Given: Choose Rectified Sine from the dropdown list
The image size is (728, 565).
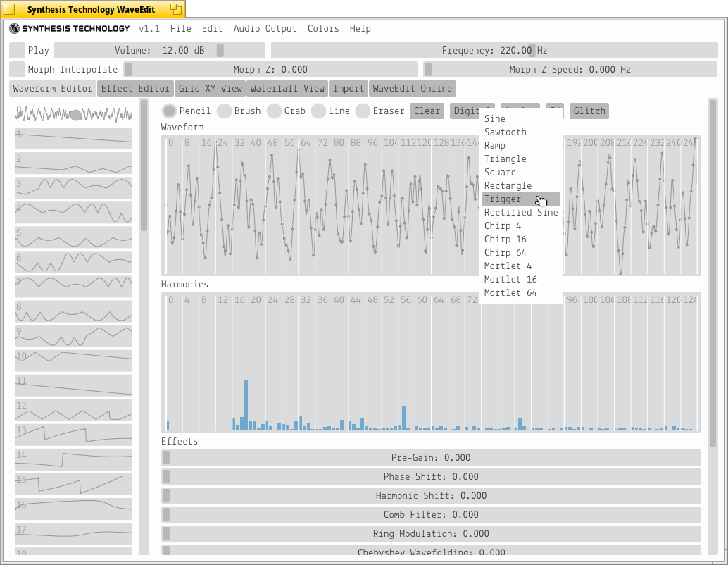Looking at the screenshot, I should pos(520,212).
